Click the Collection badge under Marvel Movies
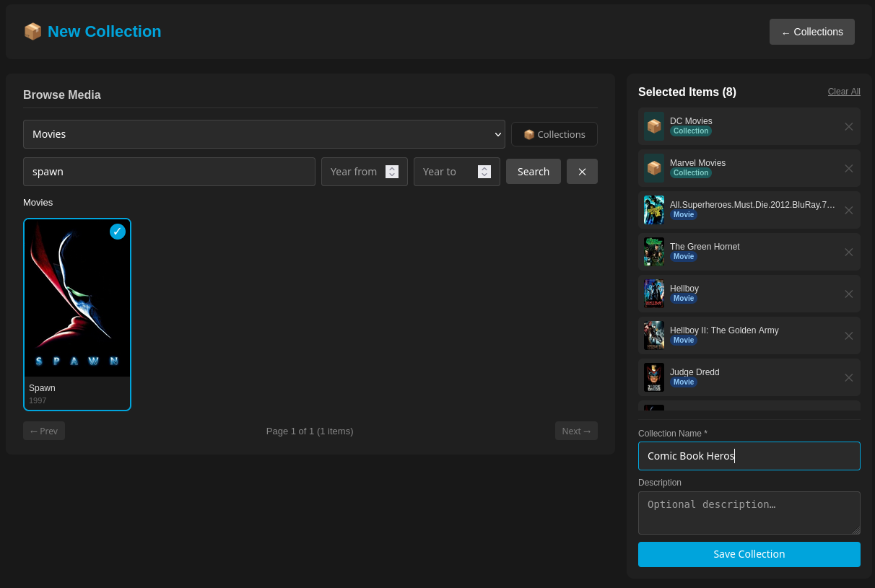 pyautogui.click(x=691, y=173)
